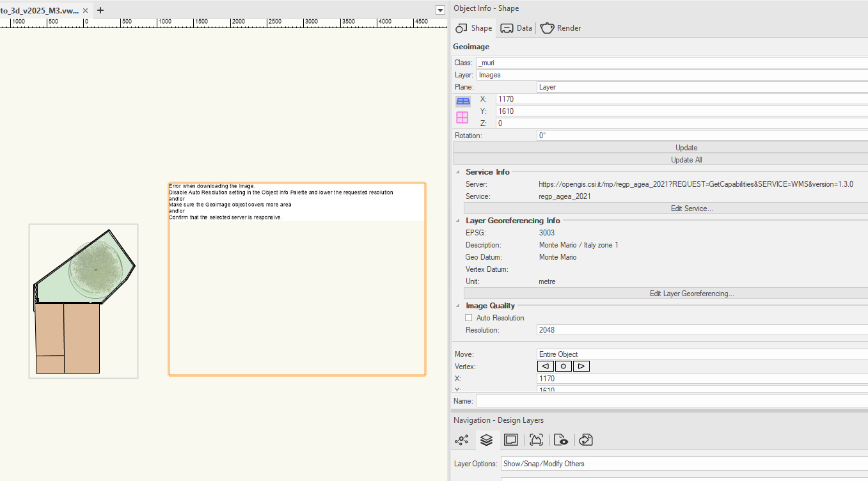
Task: Collapse the Image Quality section
Action: (x=458, y=306)
